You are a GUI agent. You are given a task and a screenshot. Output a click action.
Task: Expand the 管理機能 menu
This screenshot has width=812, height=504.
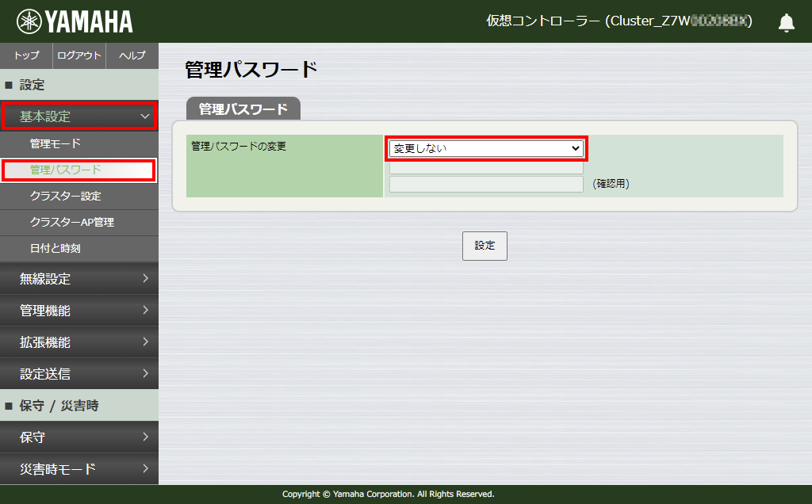pyautogui.click(x=79, y=311)
